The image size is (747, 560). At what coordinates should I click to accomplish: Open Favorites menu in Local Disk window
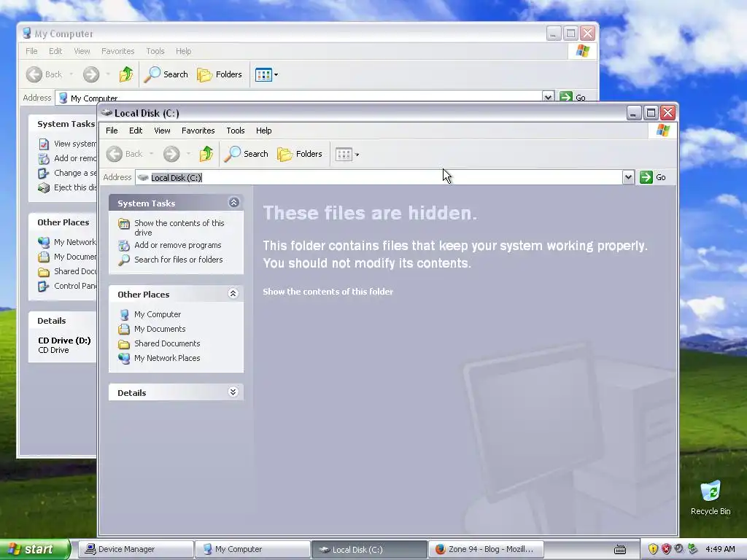(198, 131)
